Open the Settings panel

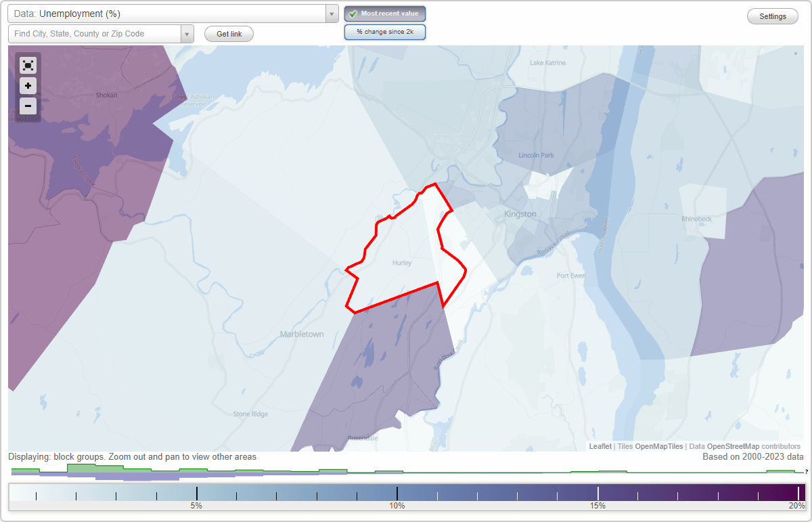[x=772, y=16]
